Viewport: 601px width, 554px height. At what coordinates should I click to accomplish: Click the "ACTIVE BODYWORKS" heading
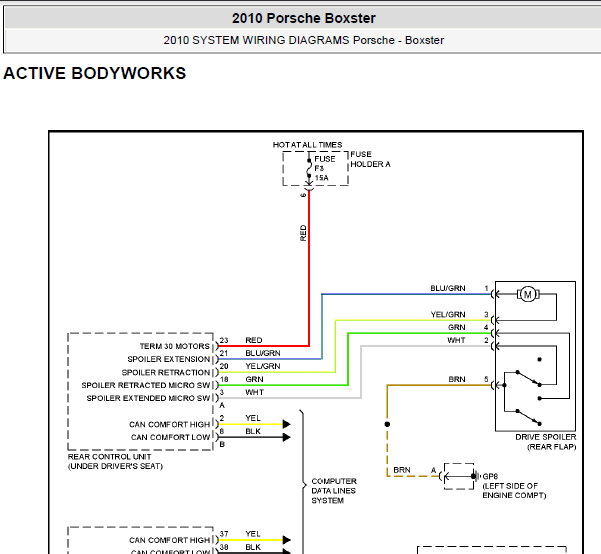coord(95,73)
